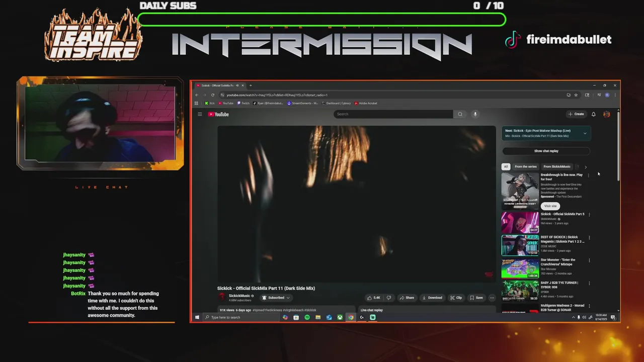Open Xbox app from taskbar
The height and width of the screenshot is (362, 644).
340,317
